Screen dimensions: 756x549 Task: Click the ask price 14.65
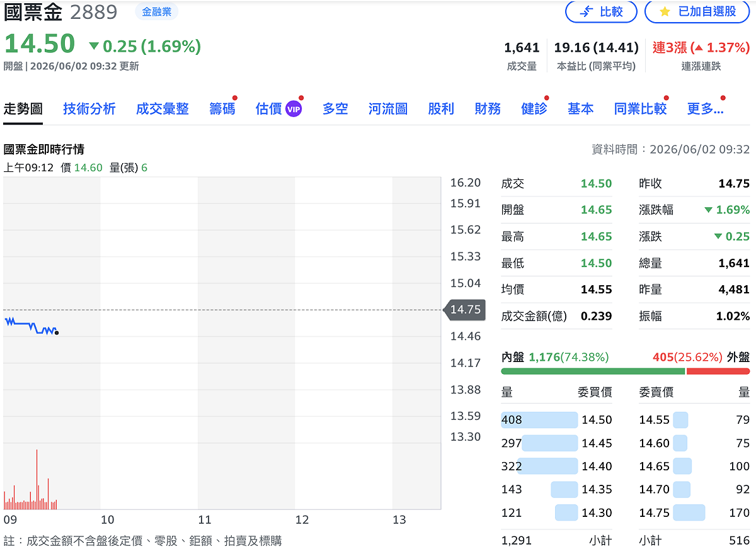click(x=655, y=467)
